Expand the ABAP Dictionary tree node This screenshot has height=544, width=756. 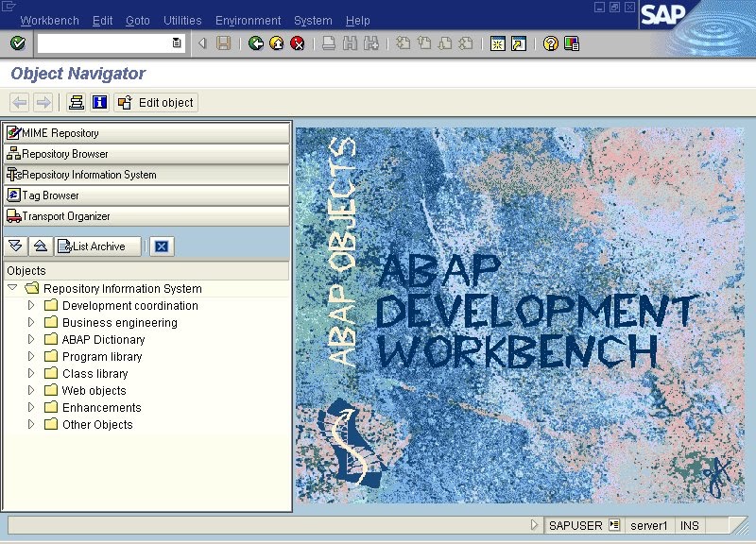30,339
